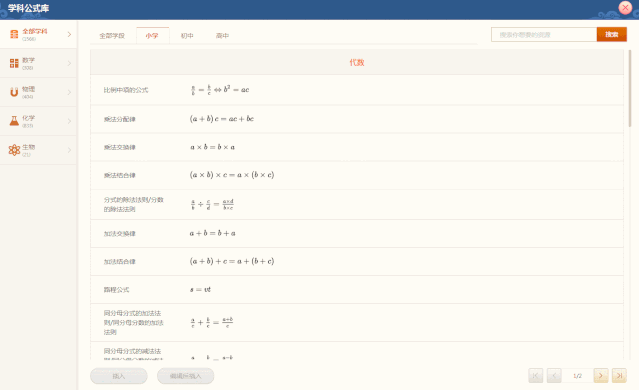Screen dimensions: 639x390
Task: Click the vertical scrollbar of formula list
Action: [x=630, y=88]
